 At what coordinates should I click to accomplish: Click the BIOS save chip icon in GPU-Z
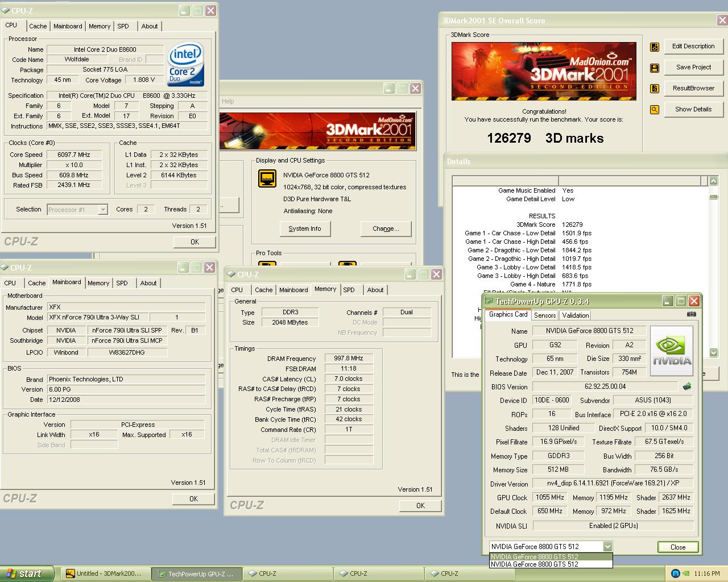click(687, 386)
